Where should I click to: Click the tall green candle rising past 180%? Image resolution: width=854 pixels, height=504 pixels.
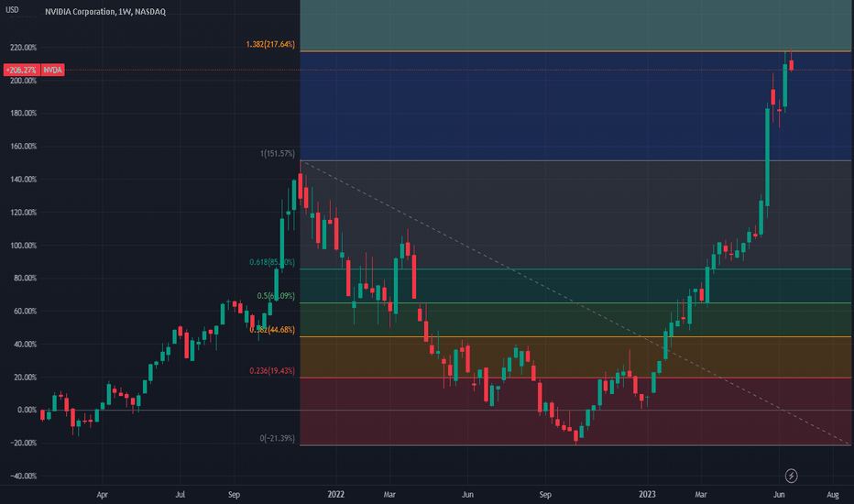pos(767,157)
